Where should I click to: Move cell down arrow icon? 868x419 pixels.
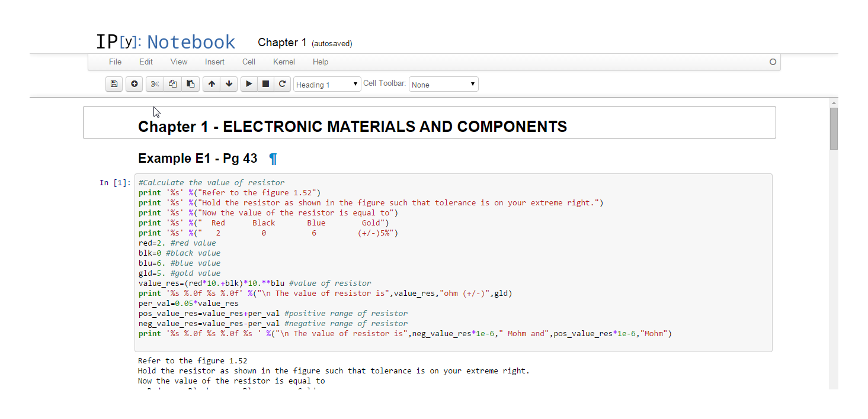click(x=229, y=84)
